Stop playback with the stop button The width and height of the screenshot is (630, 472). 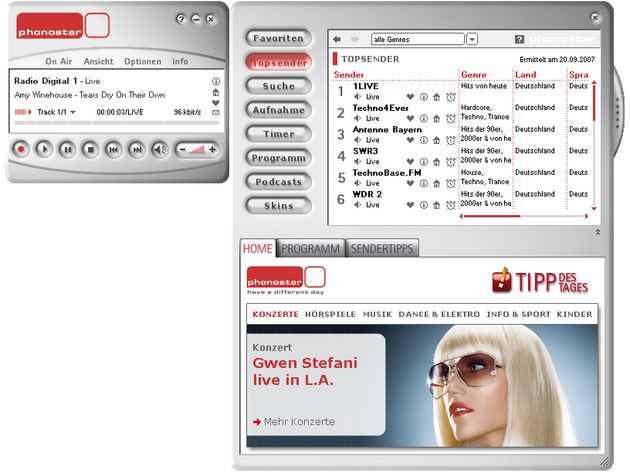pyautogui.click(x=91, y=150)
